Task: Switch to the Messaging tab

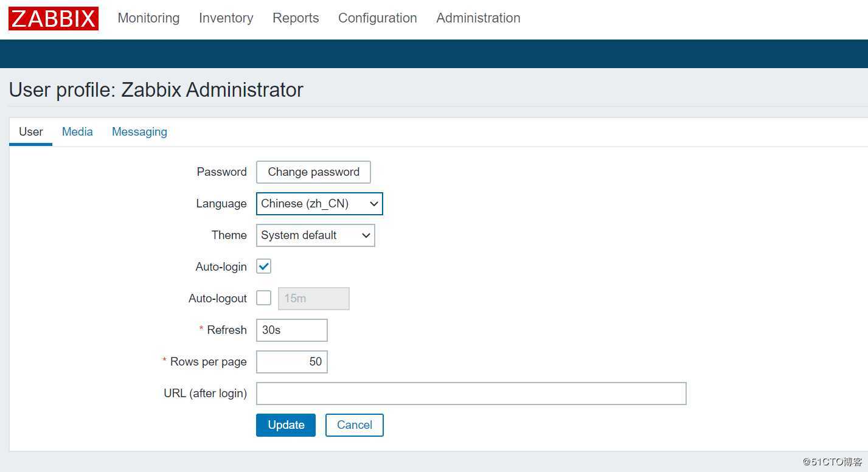Action: 139,132
